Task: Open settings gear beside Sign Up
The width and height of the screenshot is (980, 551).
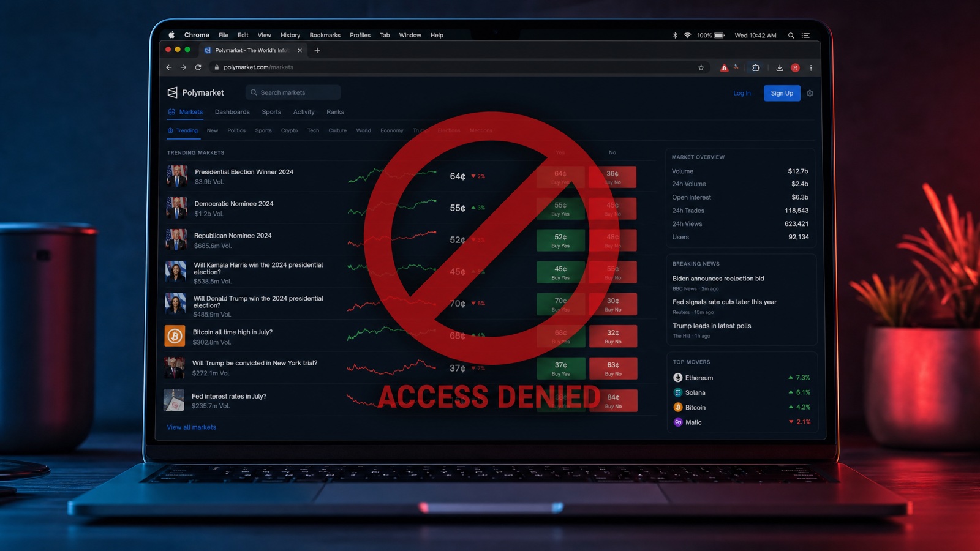Action: coord(810,93)
